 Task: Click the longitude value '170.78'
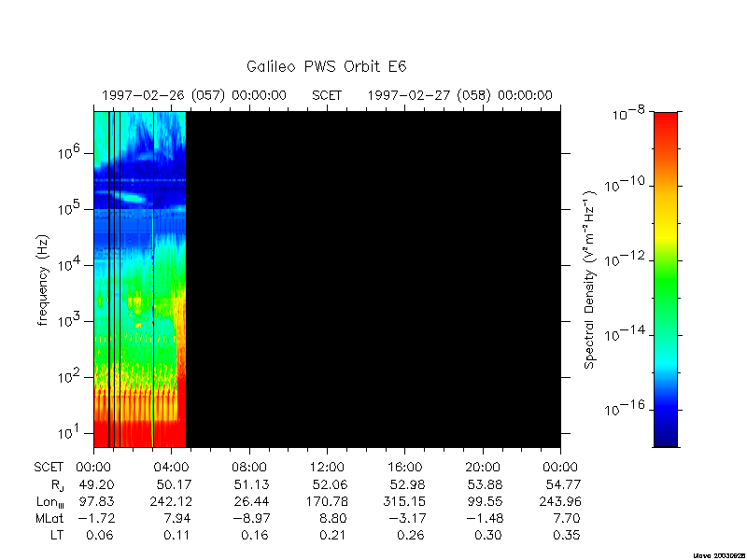[326, 502]
